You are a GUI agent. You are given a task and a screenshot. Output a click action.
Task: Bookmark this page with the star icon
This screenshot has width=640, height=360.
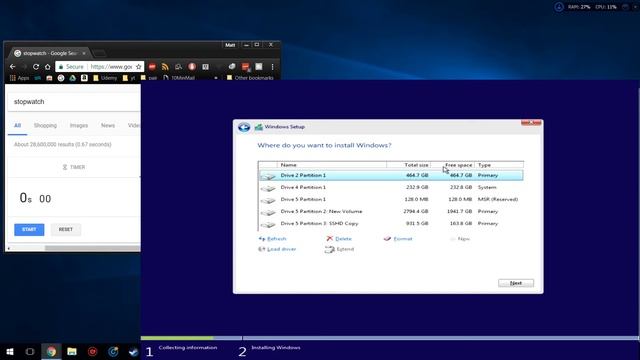point(138,67)
